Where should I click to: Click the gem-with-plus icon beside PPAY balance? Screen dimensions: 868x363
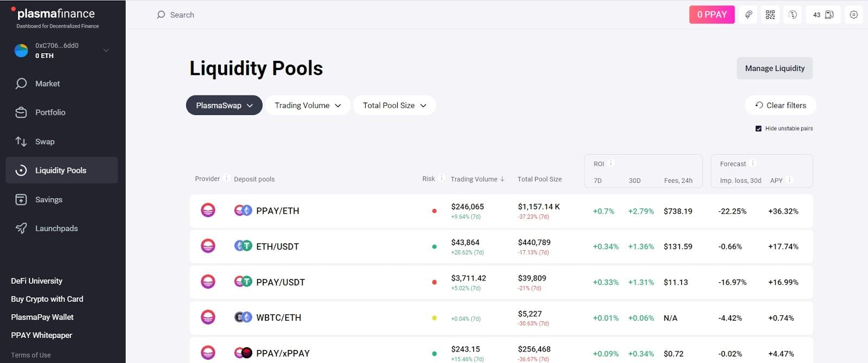748,15
